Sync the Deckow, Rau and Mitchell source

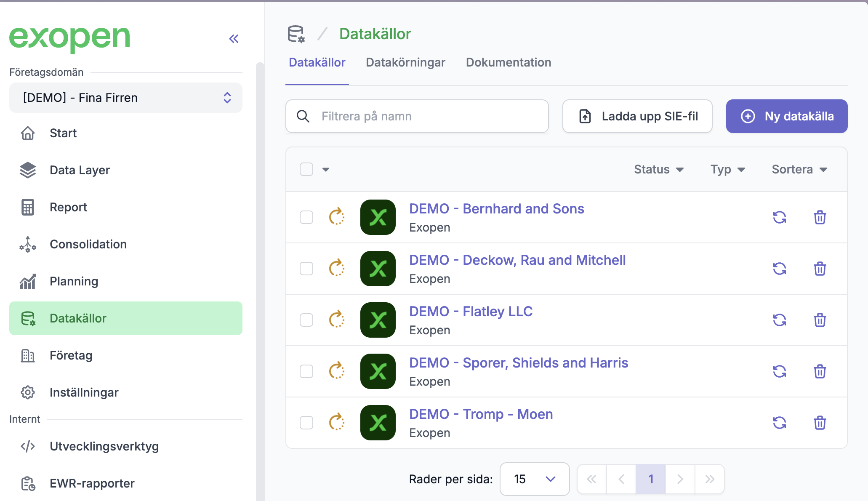click(780, 269)
